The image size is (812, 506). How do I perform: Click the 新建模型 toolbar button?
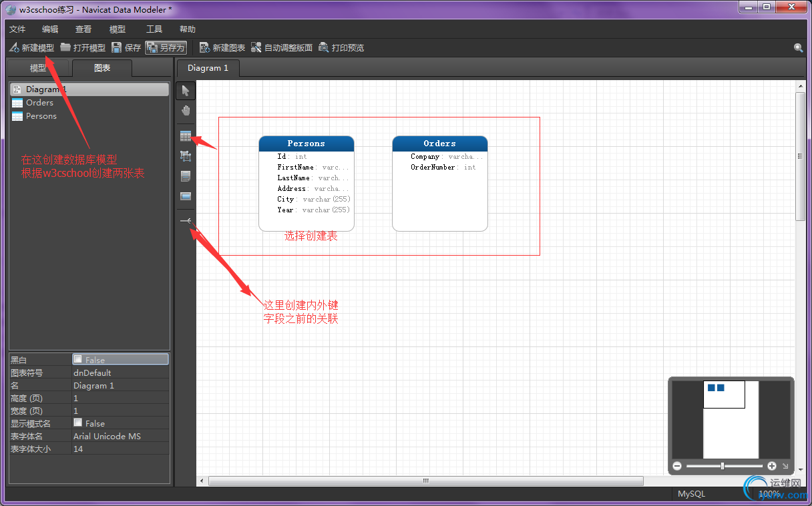click(x=32, y=48)
